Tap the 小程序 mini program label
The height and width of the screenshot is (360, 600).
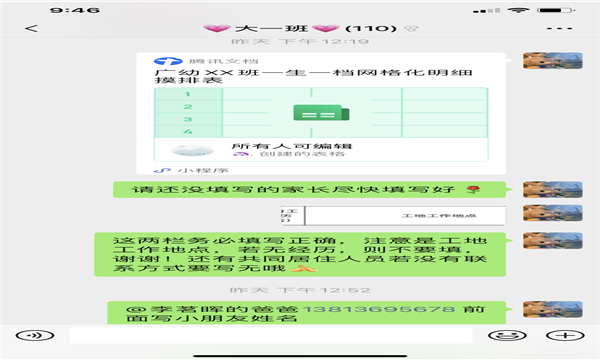[x=203, y=171]
